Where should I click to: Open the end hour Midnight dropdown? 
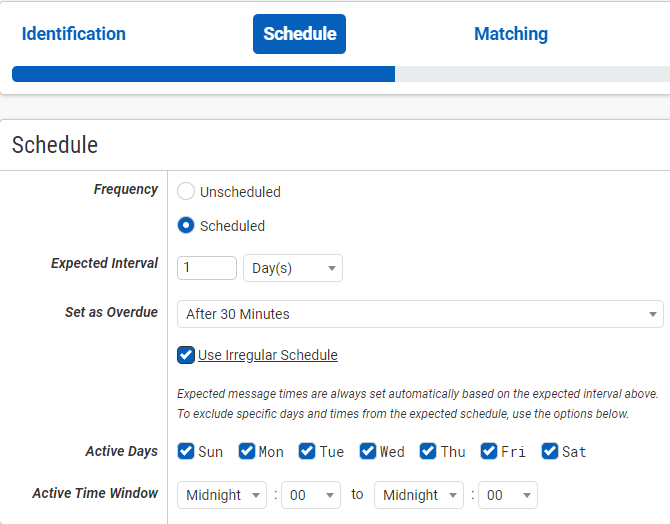pyautogui.click(x=419, y=495)
